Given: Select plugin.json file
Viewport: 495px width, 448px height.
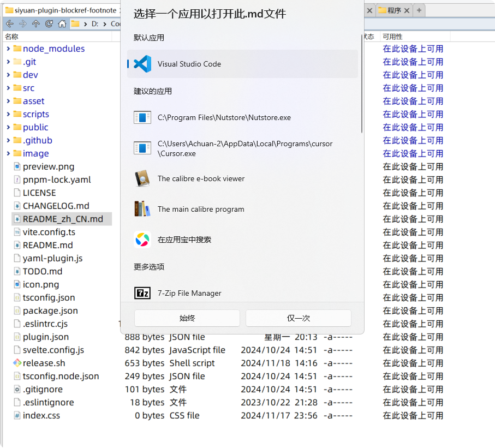Looking at the screenshot, I should tap(46, 337).
